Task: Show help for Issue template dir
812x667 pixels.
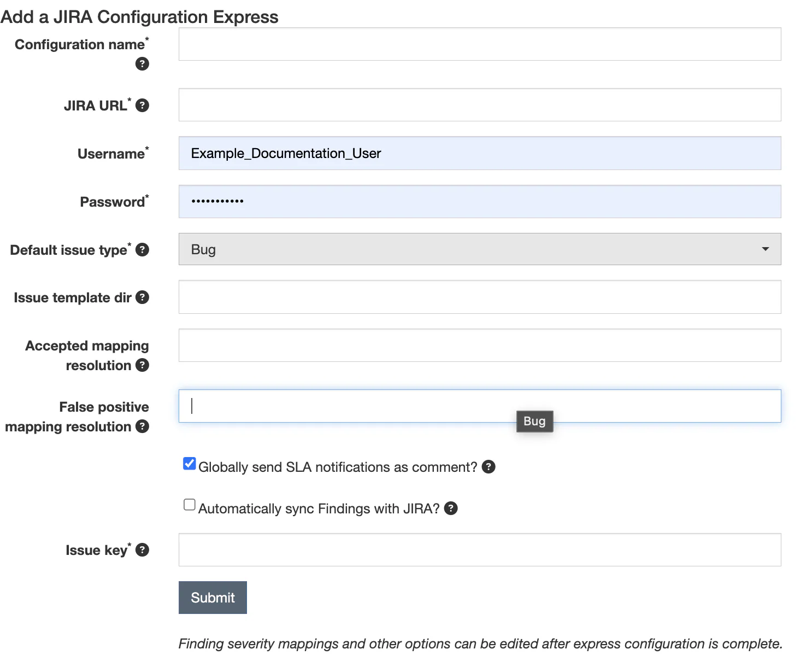Action: tap(142, 297)
